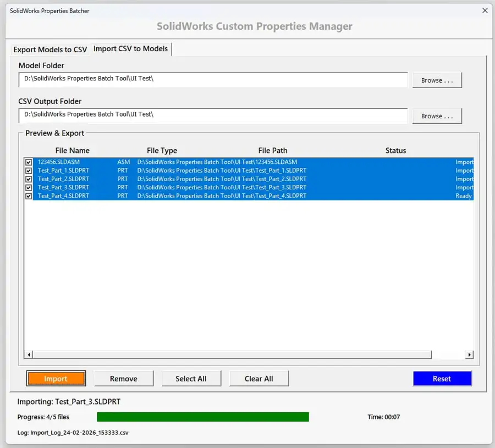Toggle the Test_Part_4.SLDPRT checkbox
Image resolution: width=495 pixels, height=448 pixels.
(x=28, y=196)
